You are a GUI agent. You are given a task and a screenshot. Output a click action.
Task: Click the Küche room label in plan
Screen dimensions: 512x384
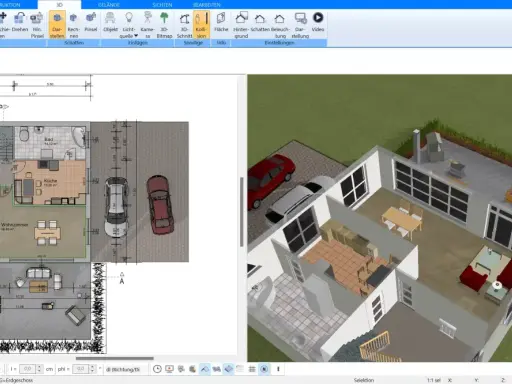[50, 181]
